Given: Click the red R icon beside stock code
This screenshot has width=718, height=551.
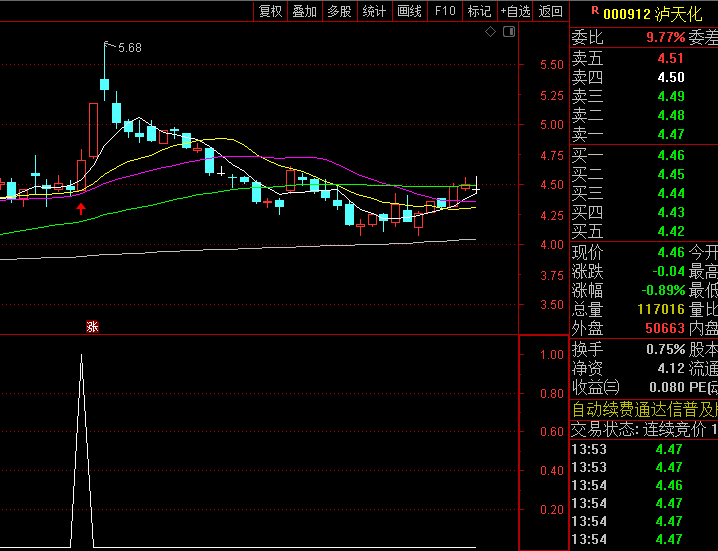Looking at the screenshot, I should 594,11.
